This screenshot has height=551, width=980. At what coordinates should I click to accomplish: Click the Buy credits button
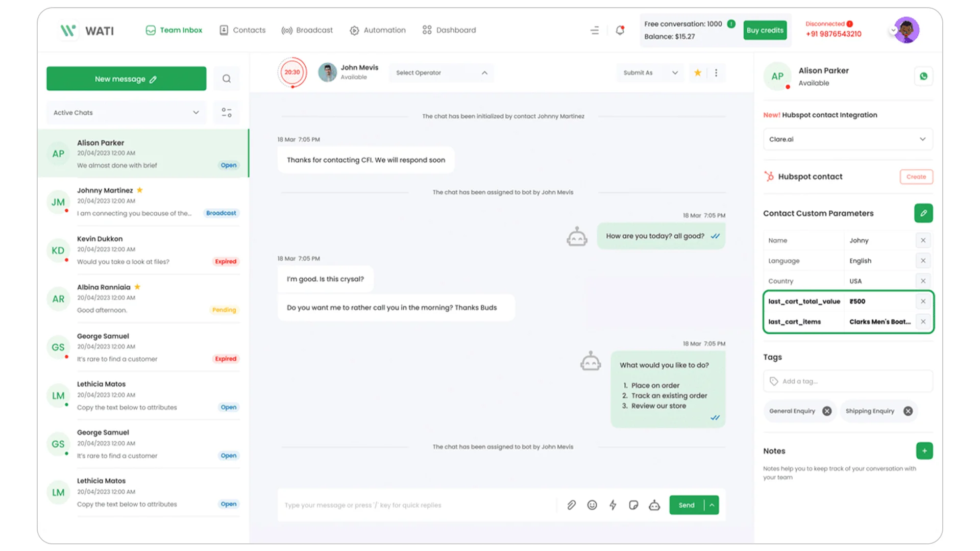pyautogui.click(x=765, y=30)
